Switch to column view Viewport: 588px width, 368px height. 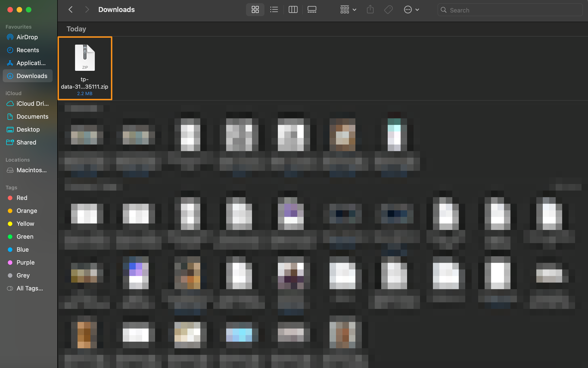[293, 9]
